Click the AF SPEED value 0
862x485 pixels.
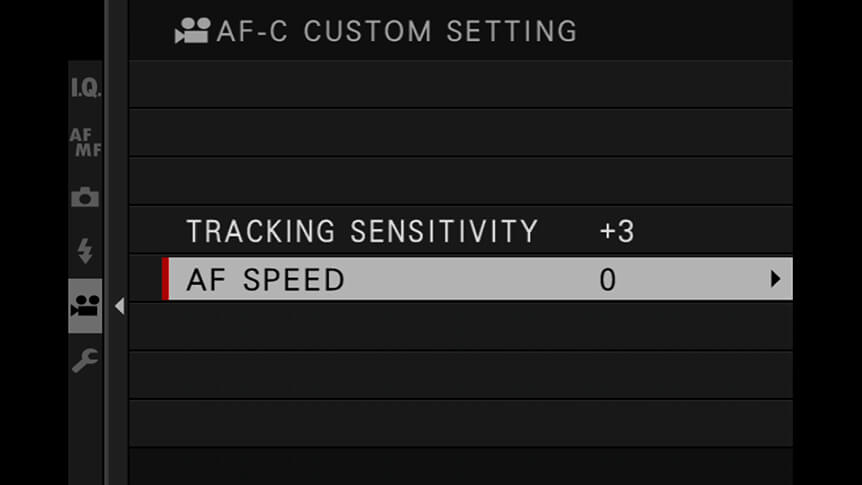(607, 280)
